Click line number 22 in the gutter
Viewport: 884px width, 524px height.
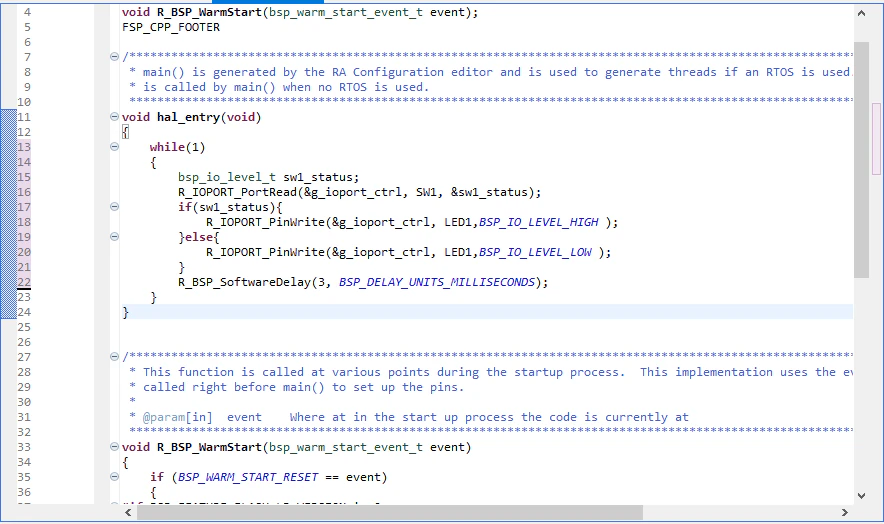click(24, 282)
